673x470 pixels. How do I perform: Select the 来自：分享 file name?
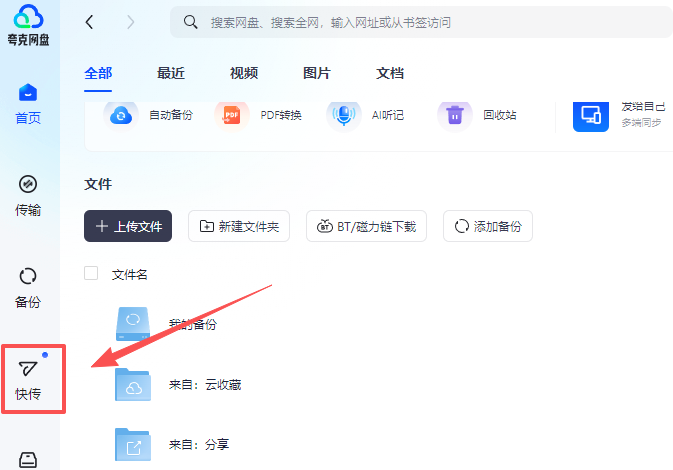(x=199, y=444)
